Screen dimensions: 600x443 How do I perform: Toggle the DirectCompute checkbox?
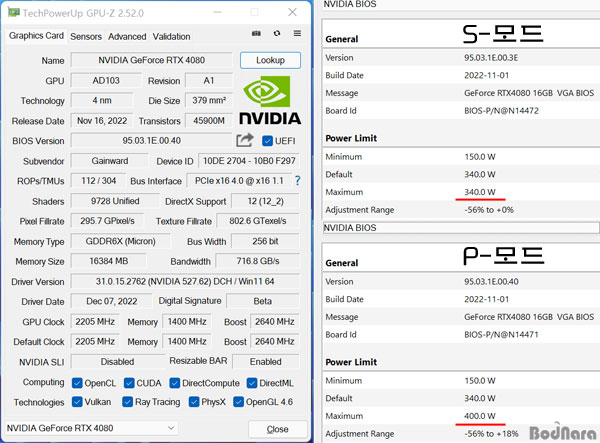tap(175, 383)
